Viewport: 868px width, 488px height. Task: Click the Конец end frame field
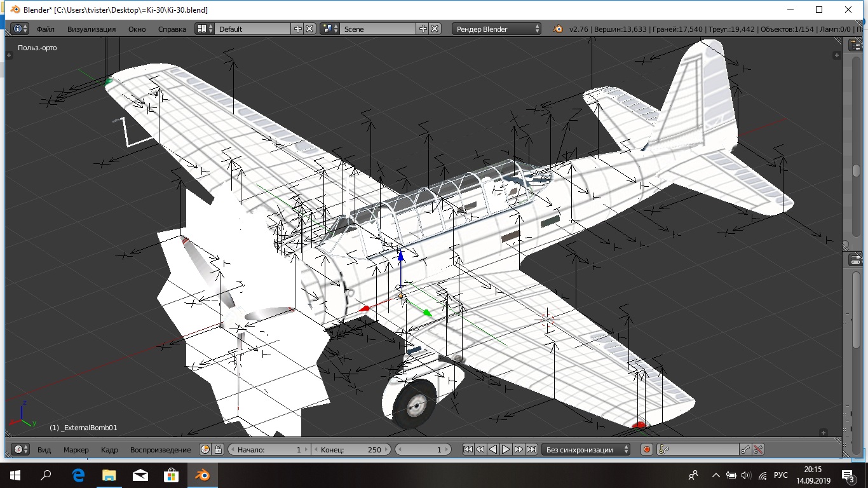point(350,449)
